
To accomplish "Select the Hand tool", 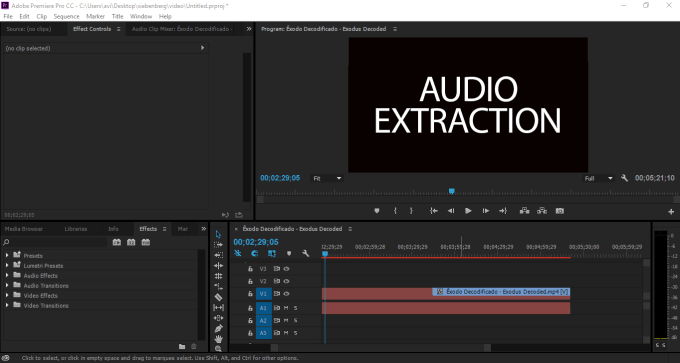I will tap(218, 339).
